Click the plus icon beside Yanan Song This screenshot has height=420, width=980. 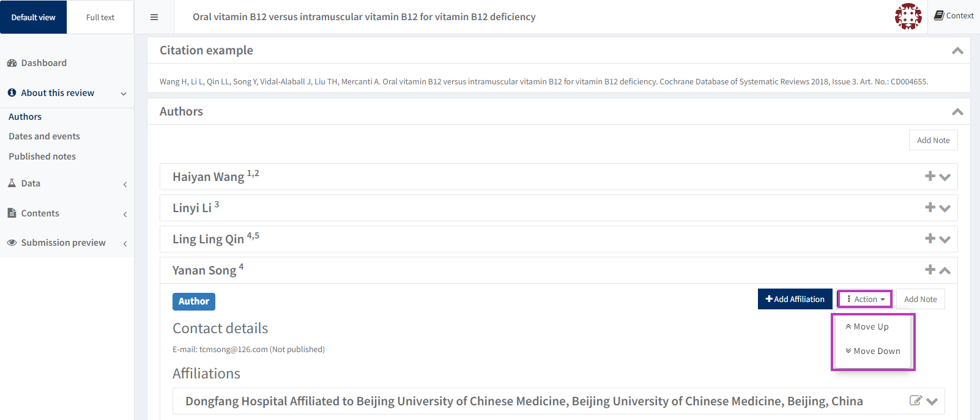click(930, 270)
